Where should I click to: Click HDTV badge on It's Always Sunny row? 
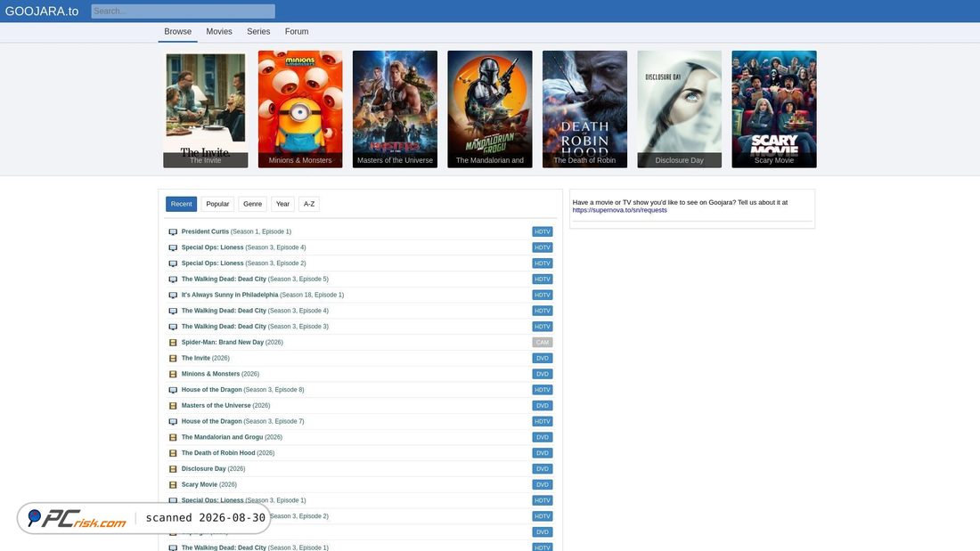(x=543, y=295)
